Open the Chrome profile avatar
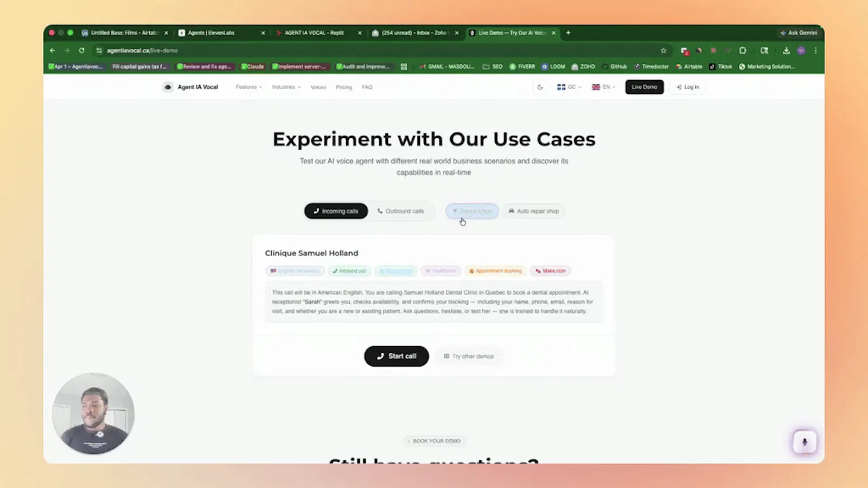This screenshot has height=488, width=868. click(x=801, y=50)
